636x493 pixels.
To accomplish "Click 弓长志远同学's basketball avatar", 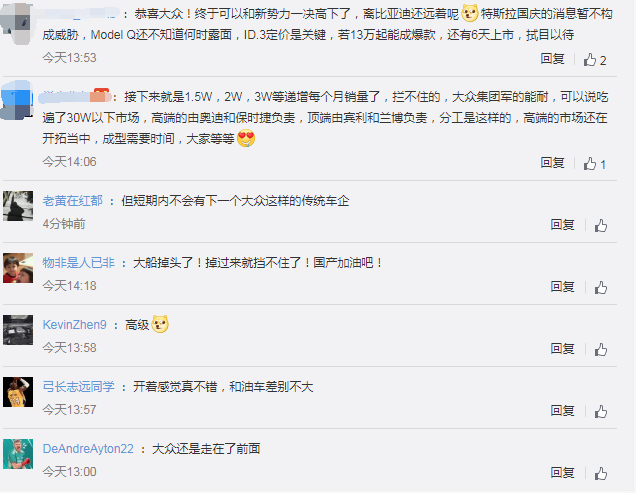I will 18,392.
